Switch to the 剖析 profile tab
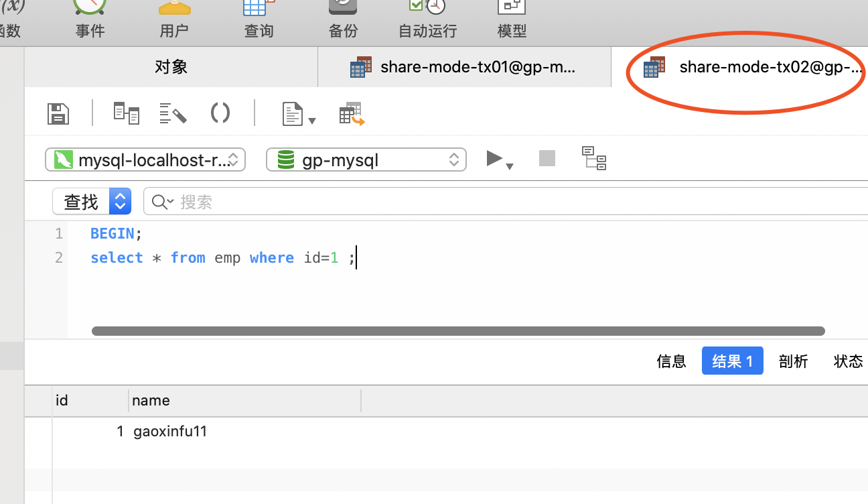 794,361
